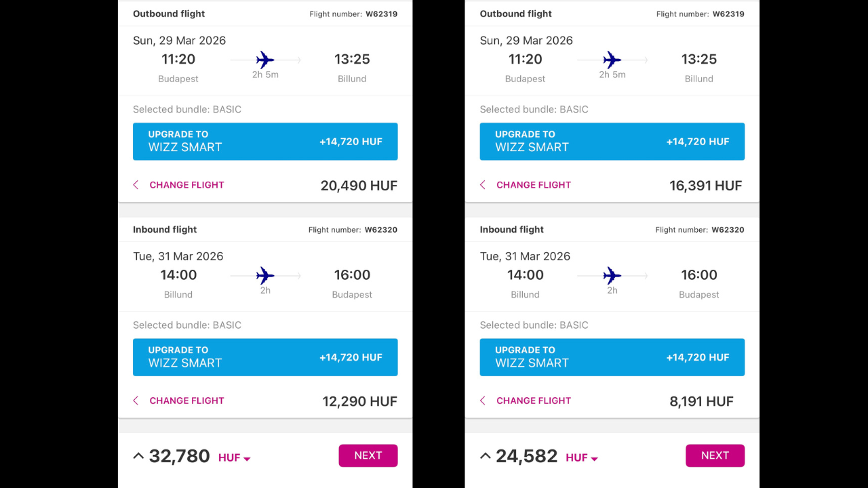
Task: Click the plane icon on the right panel's inbound flight
Action: pos(612,275)
